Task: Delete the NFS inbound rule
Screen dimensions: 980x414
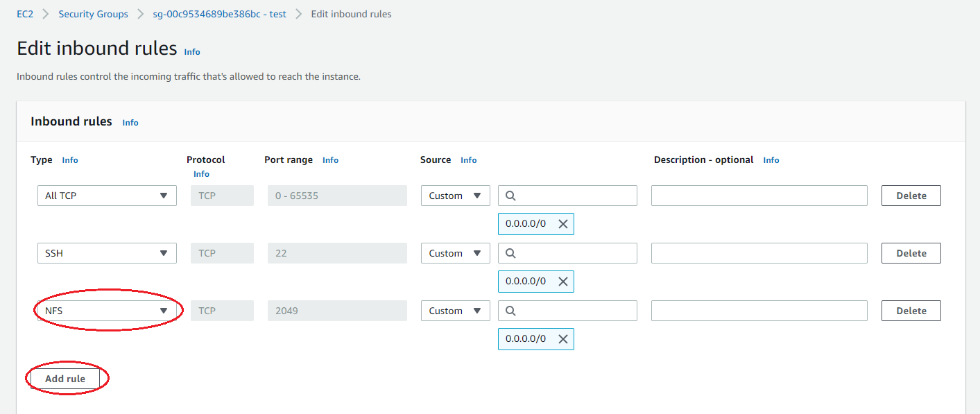Action: pos(911,311)
